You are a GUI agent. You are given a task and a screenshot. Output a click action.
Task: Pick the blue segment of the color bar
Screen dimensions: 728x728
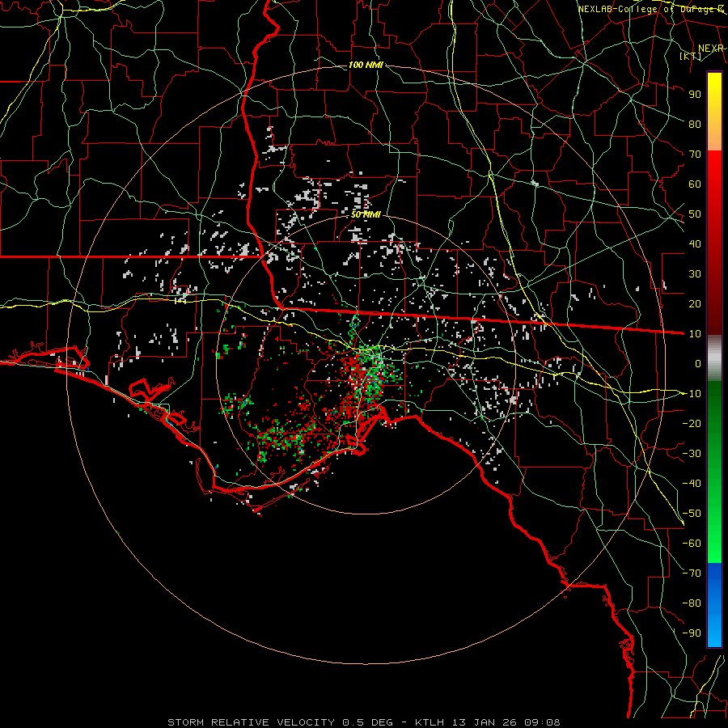pyautogui.click(x=714, y=604)
